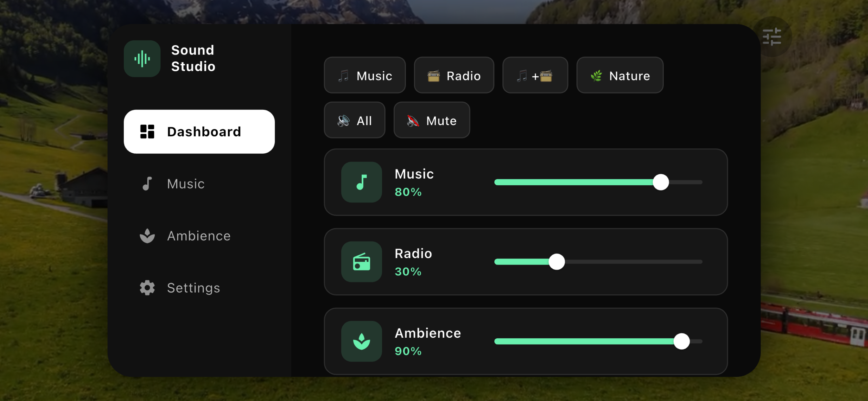
Task: Click the green radio icon tile
Action: pos(361,262)
